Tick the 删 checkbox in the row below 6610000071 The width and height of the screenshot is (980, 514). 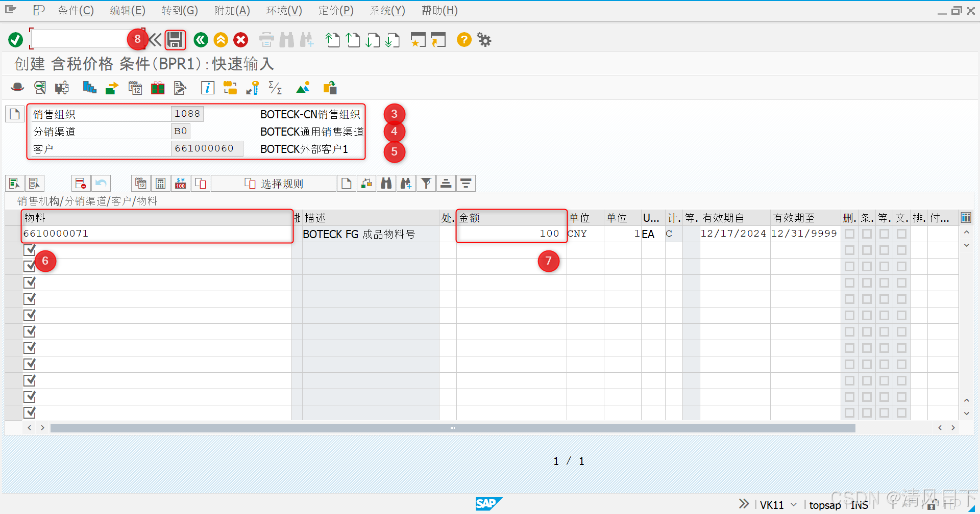click(849, 250)
